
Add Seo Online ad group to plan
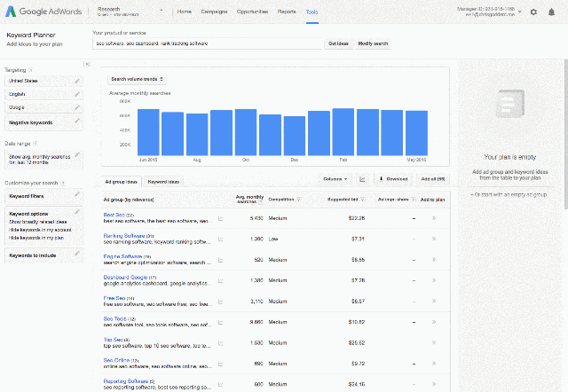(x=434, y=364)
